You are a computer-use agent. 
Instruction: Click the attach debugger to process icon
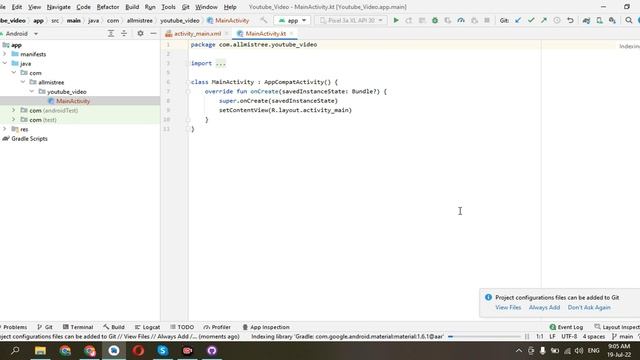474,20
